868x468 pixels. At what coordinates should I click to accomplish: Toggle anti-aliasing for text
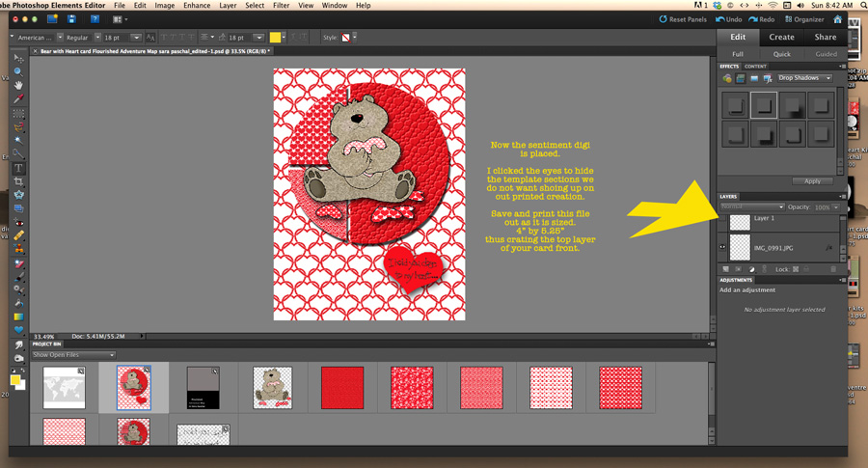click(x=150, y=38)
